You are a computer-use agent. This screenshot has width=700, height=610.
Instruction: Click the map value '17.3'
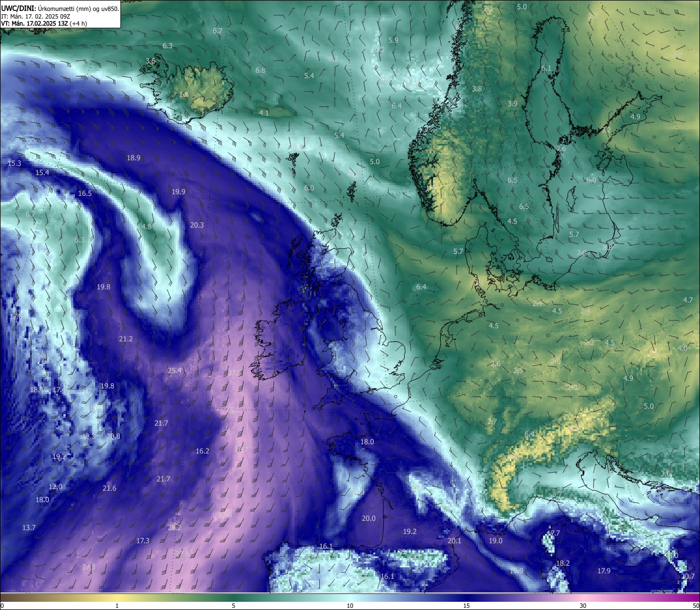[143, 541]
